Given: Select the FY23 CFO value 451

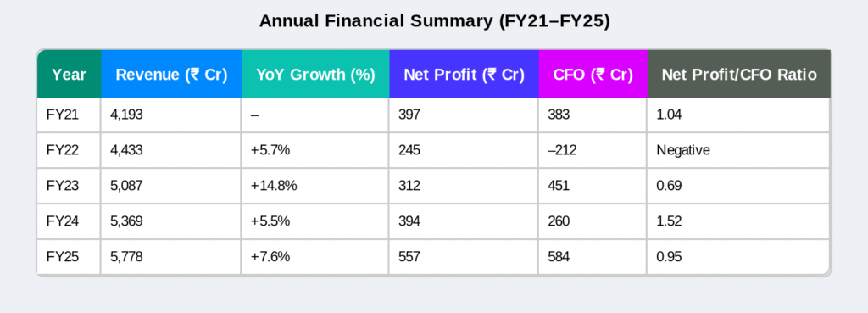Looking at the screenshot, I should click(558, 186).
